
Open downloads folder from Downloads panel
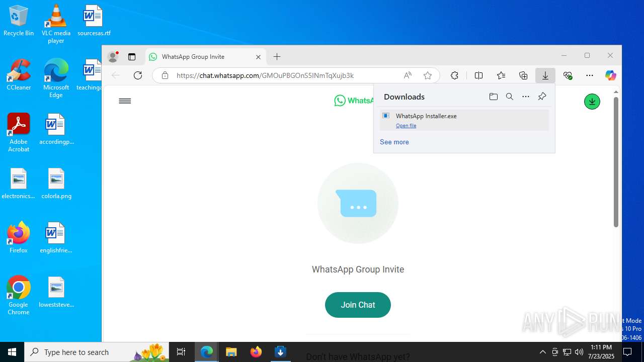tap(494, 97)
